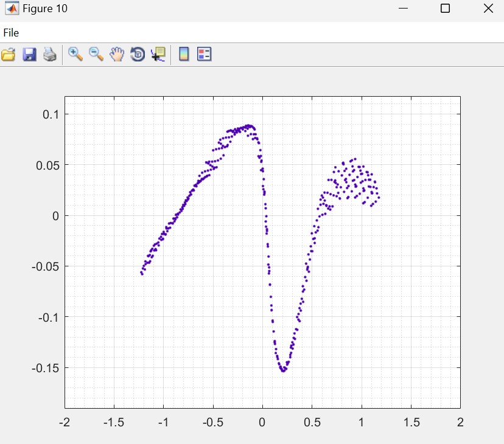Screen dimensions: 504x444
Task: Click the Open File folder icon
Action: 8,55
